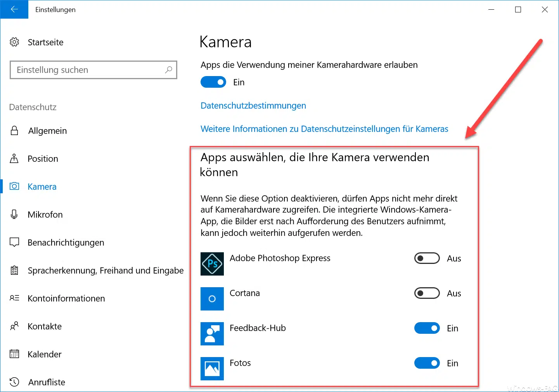Click the Mikrofon microphone icon
The image size is (559, 392).
14,215
